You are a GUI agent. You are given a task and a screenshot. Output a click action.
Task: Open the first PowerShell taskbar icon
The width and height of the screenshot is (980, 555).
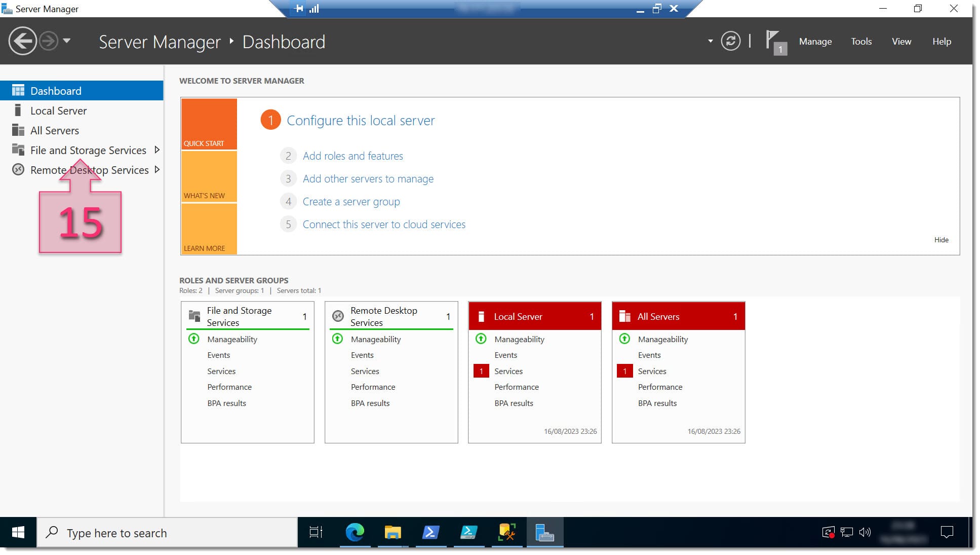coord(430,532)
